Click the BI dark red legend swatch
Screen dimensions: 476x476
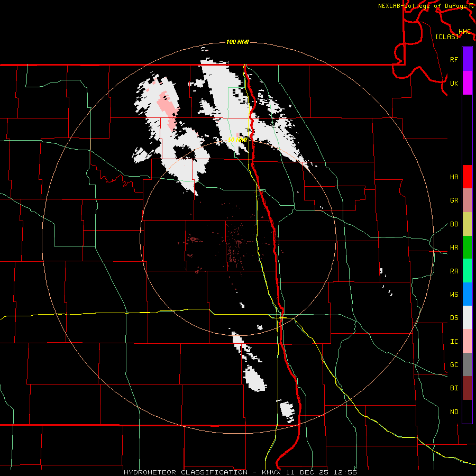(467, 388)
